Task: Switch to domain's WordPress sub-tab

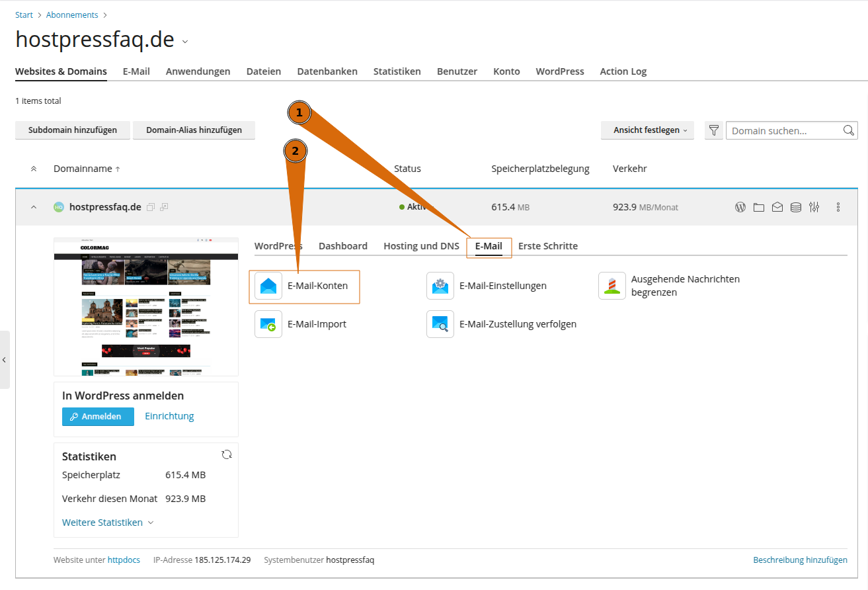Action: (x=278, y=246)
